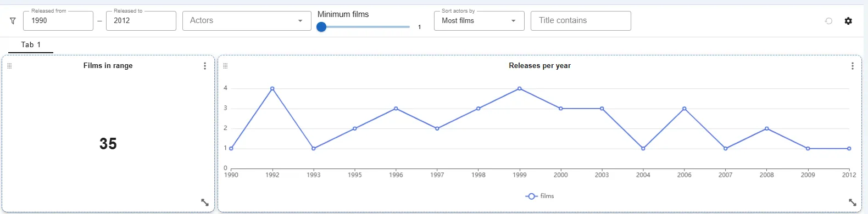Screen dimensions: 868x214
Task: Expand the Actors dropdown arrow
Action: point(300,21)
